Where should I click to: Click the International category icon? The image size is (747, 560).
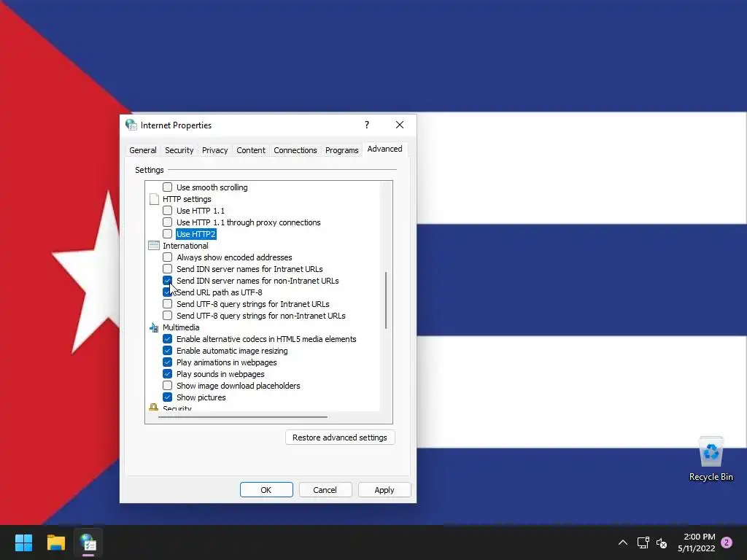[154, 246]
